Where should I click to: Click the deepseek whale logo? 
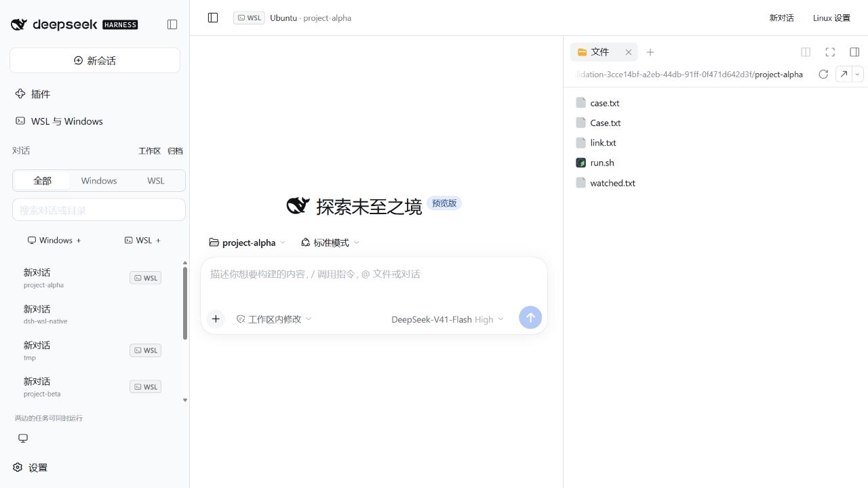(19, 24)
